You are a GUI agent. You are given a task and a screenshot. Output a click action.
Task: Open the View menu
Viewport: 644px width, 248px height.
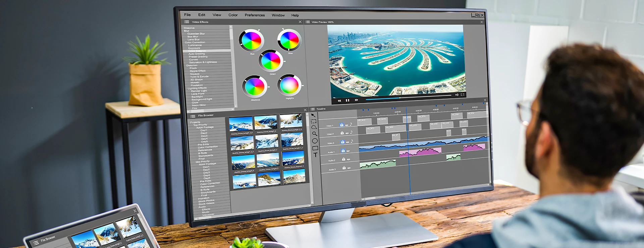217,15
